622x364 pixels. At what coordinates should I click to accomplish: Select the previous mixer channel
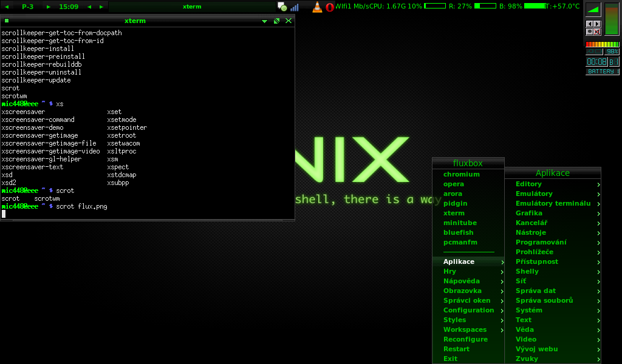589,24
